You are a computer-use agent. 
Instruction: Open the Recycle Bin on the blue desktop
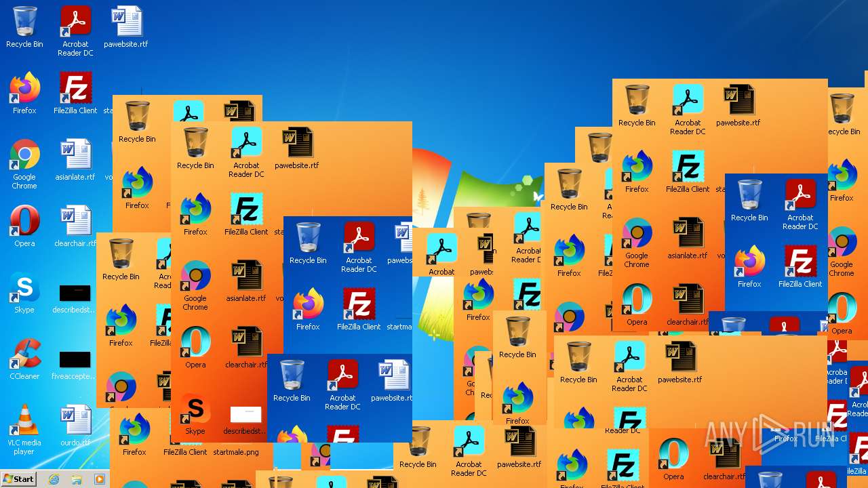[24, 27]
